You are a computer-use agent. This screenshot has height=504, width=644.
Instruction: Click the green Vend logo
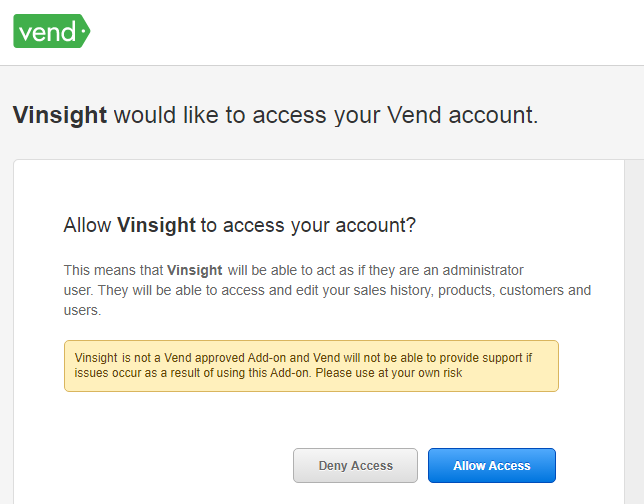tap(52, 31)
